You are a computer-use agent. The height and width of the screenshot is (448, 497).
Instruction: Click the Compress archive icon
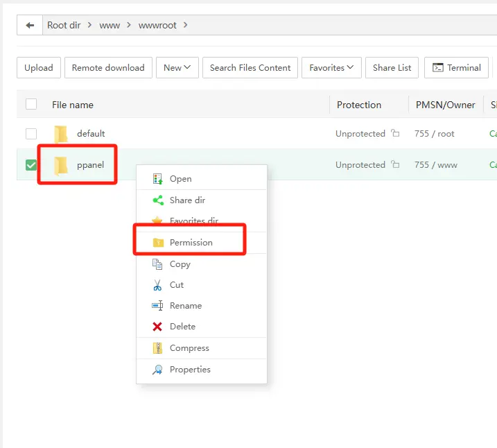(157, 348)
